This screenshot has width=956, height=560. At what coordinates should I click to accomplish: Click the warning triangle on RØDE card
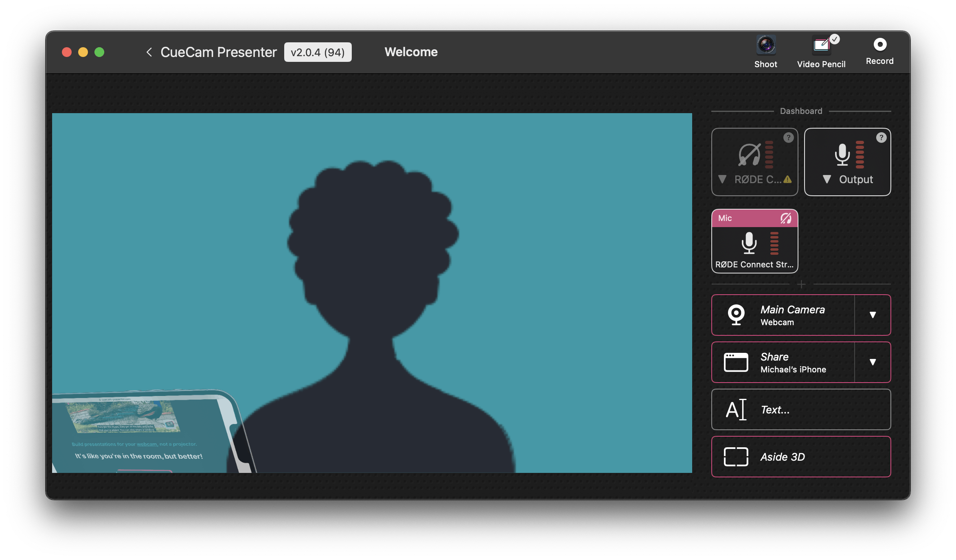click(x=788, y=179)
